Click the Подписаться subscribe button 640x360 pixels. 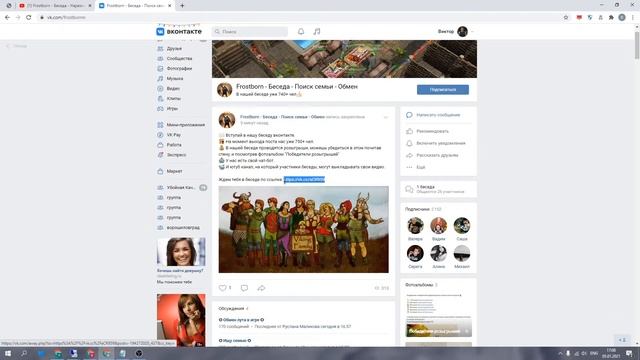coord(443,89)
